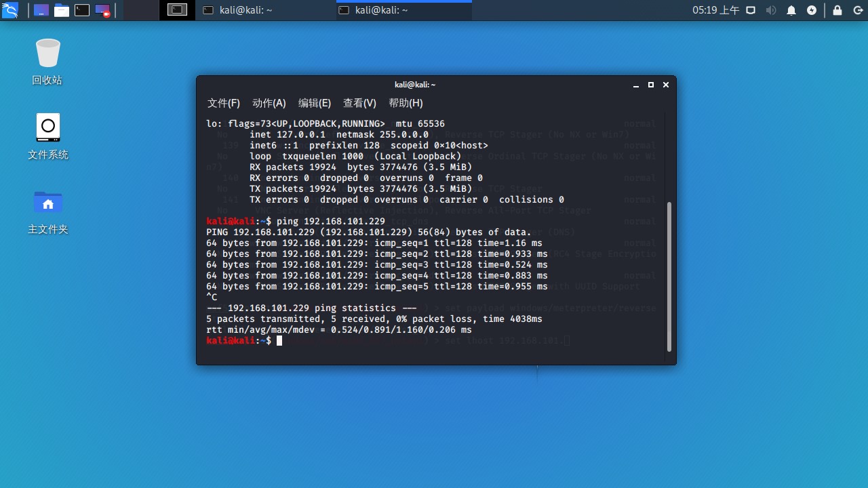
Task: Open the 查看(V) menu in terminal
Action: click(x=359, y=103)
